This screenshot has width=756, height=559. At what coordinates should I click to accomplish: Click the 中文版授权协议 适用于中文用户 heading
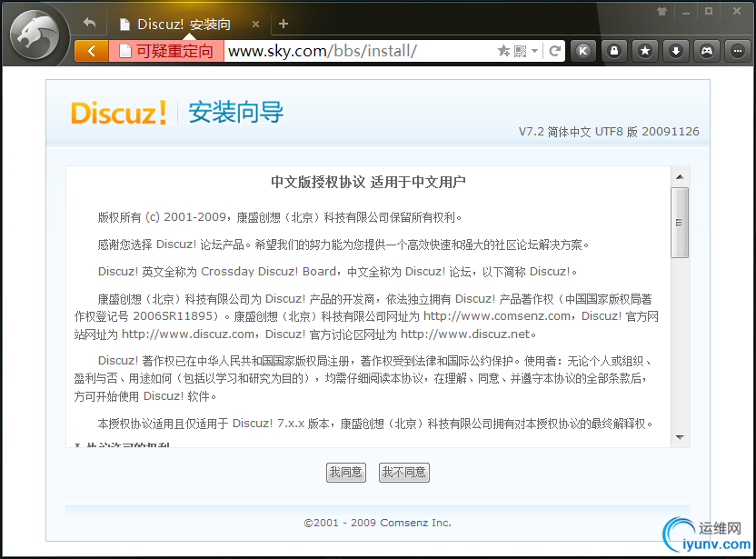click(x=368, y=182)
